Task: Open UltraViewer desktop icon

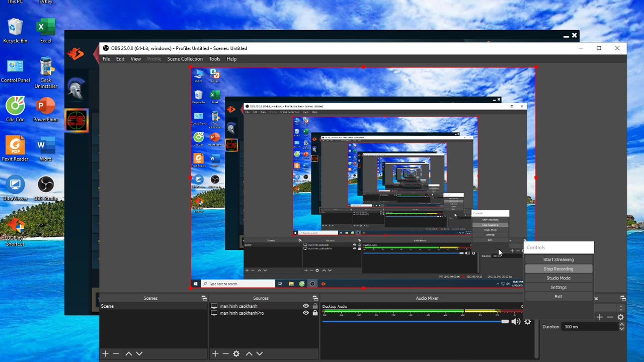Action: click(15, 189)
